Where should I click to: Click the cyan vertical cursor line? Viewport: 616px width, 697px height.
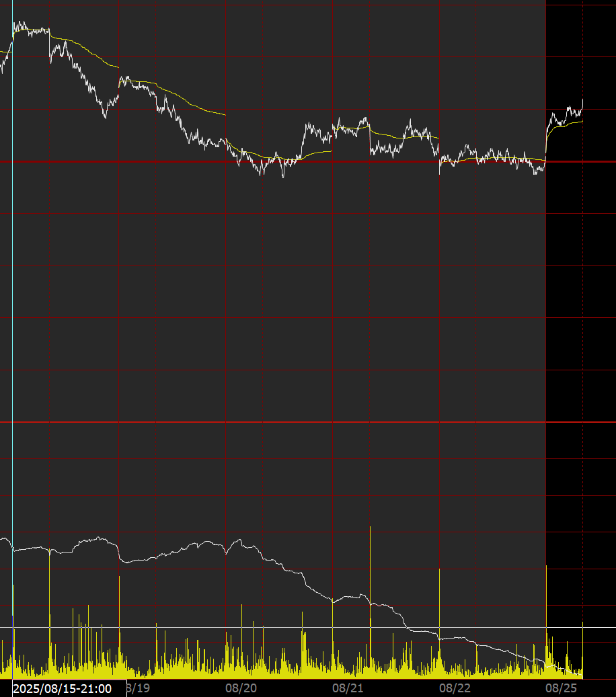(13, 336)
